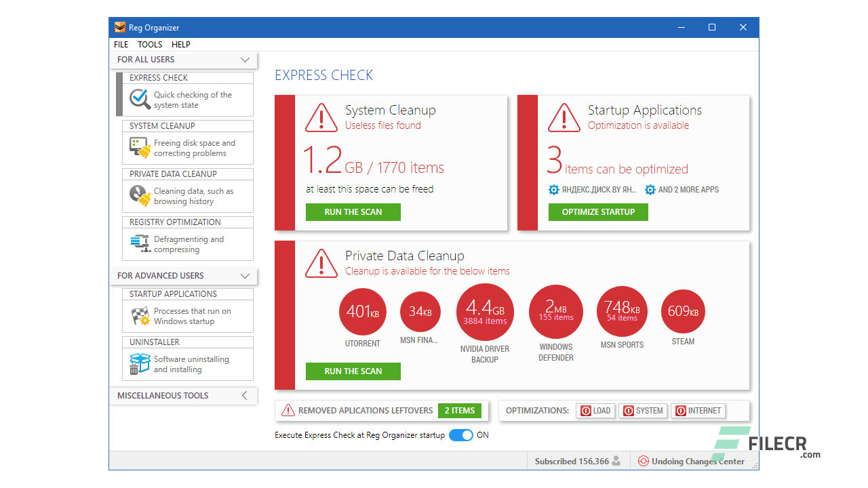Click the Removed Applications Leftovers label
This screenshot has width=868, height=488.
[x=366, y=410]
